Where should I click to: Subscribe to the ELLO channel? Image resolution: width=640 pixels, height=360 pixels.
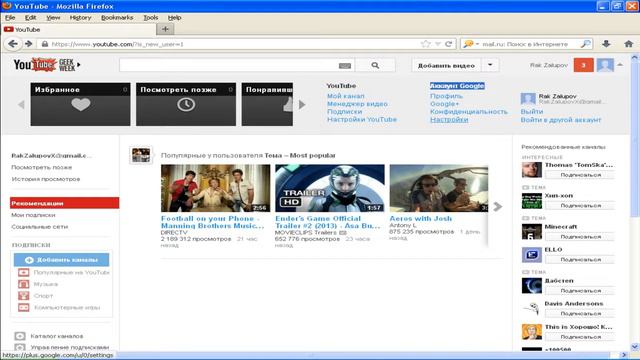point(580,260)
